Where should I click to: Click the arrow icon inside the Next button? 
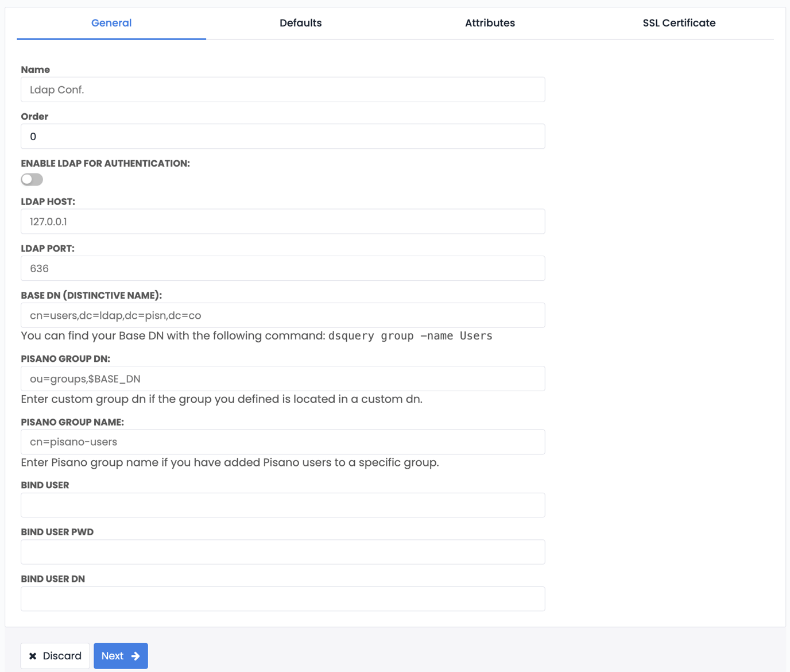135,655
